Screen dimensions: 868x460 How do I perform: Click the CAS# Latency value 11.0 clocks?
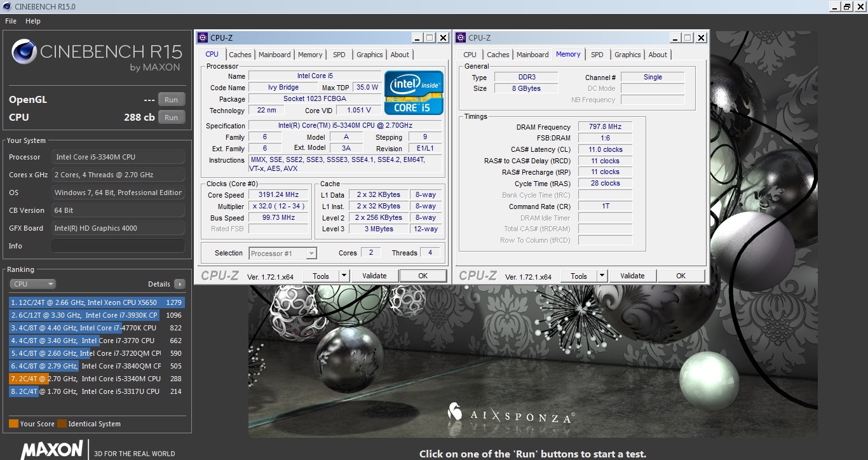tap(606, 150)
